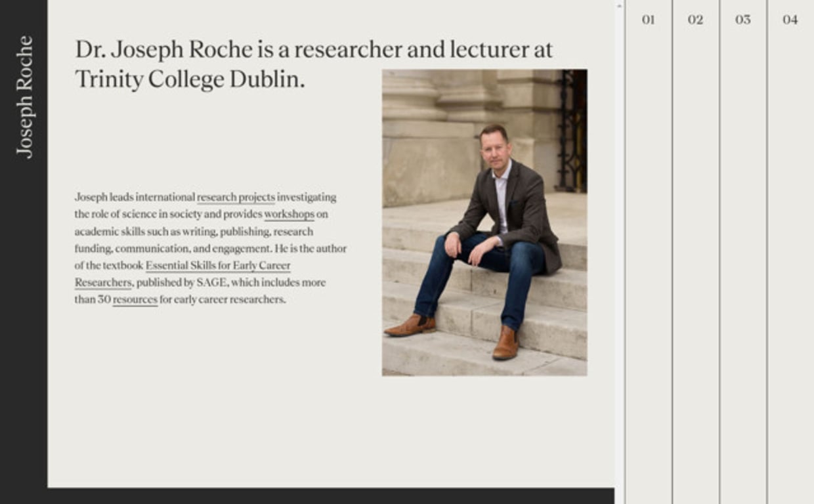This screenshot has width=814, height=504.
Task: Click the dark bar beneath the main panel
Action: (x=331, y=496)
